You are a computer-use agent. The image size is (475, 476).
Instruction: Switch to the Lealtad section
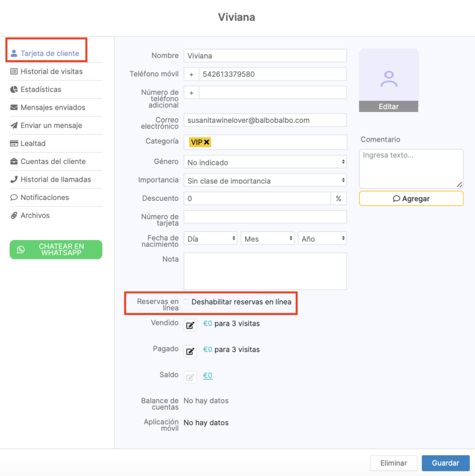coord(33,144)
